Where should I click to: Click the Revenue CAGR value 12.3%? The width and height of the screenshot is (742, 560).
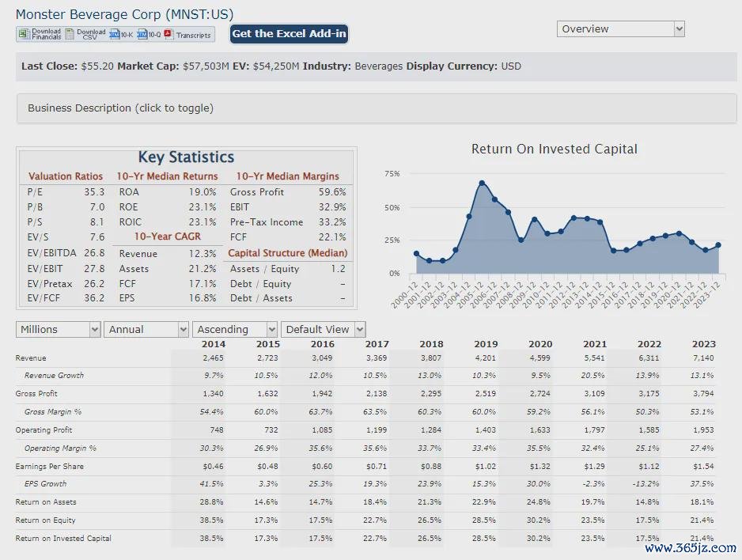[203, 254]
